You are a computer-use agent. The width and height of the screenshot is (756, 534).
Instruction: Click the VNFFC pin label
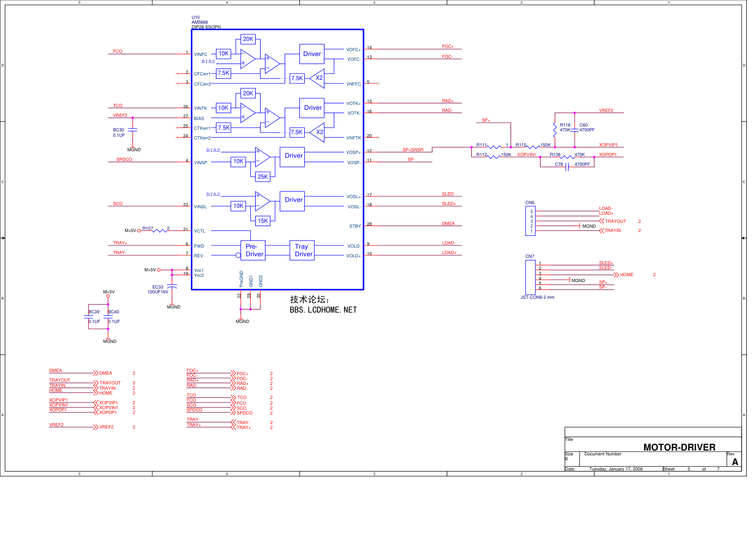[x=354, y=84]
